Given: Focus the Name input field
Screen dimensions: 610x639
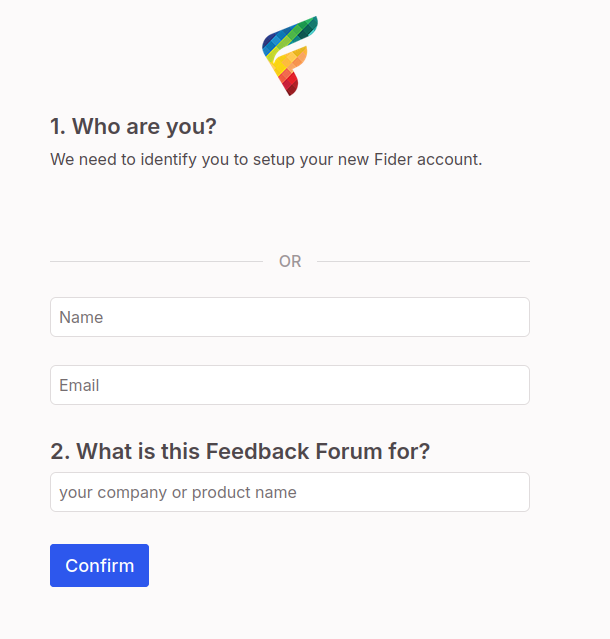Looking at the screenshot, I should [289, 317].
